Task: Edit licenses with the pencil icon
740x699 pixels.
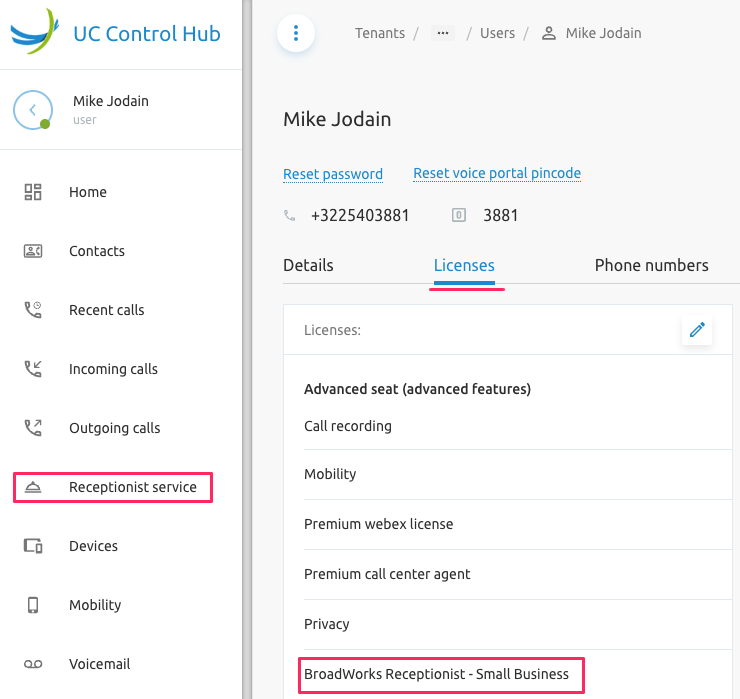Action: (x=697, y=330)
